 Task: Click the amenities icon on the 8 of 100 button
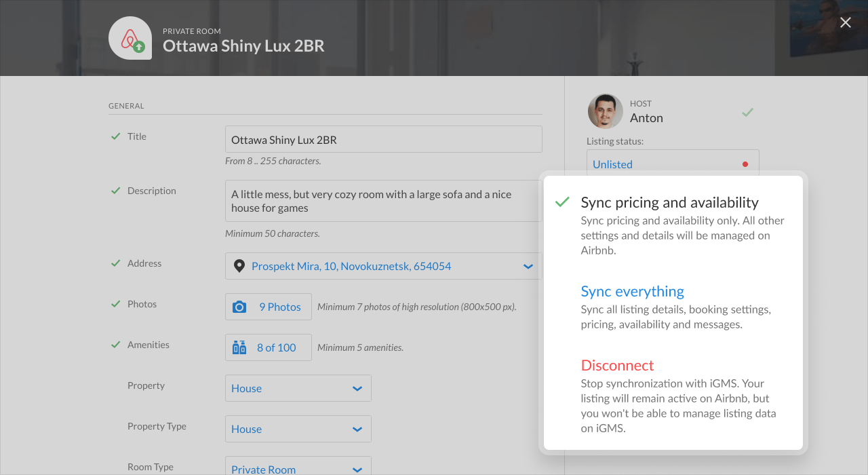tap(239, 347)
